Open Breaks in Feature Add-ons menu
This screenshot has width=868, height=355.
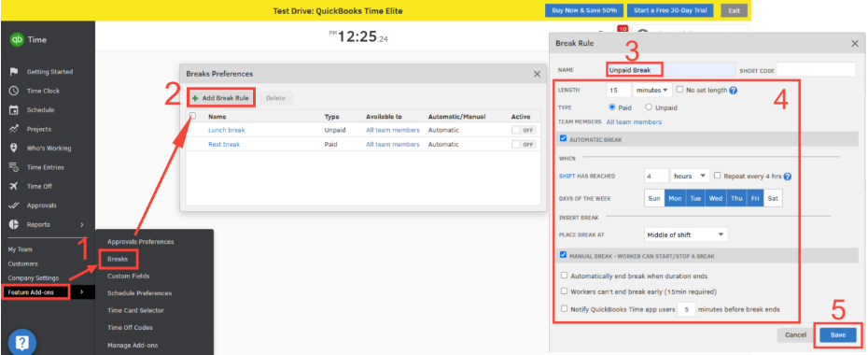118,259
